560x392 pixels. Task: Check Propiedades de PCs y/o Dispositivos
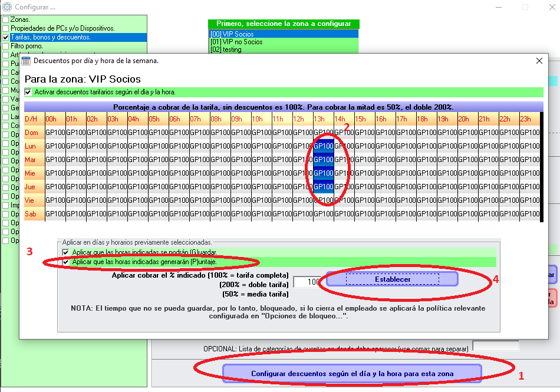click(x=6, y=28)
